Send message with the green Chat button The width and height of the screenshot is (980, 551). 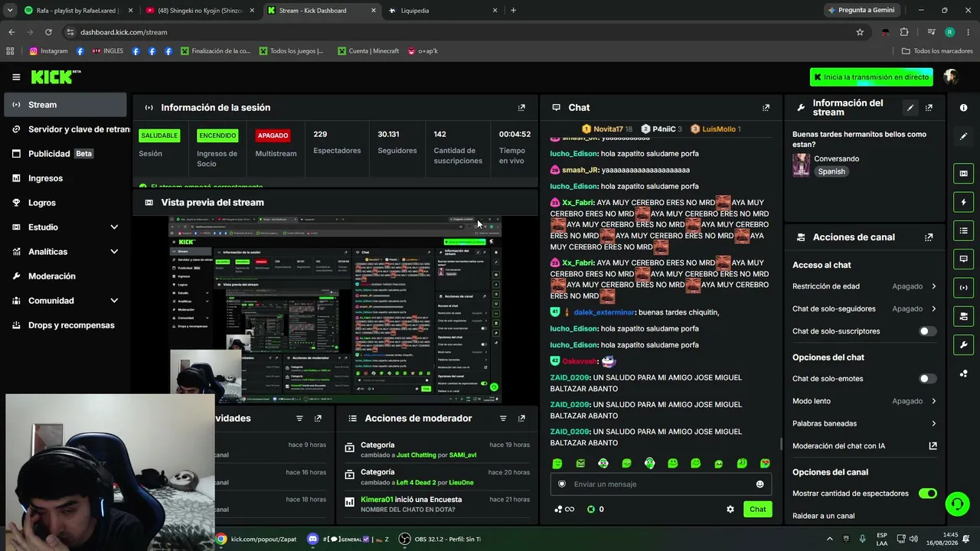(757, 509)
